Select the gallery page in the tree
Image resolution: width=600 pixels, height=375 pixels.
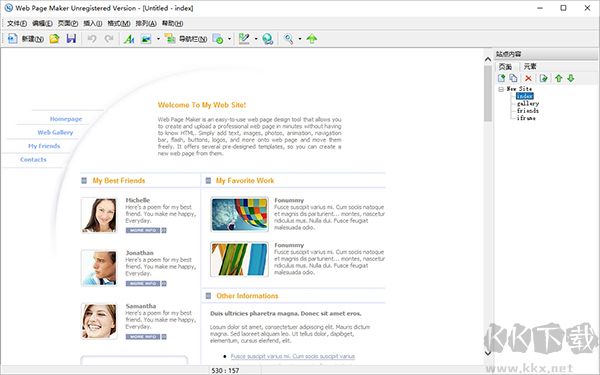coord(528,103)
